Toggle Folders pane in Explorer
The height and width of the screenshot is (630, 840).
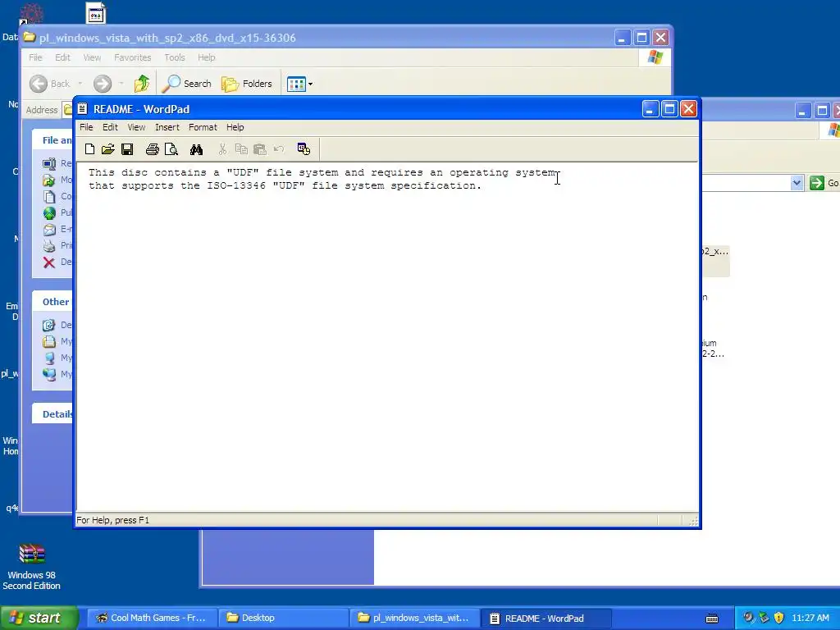pyautogui.click(x=247, y=84)
